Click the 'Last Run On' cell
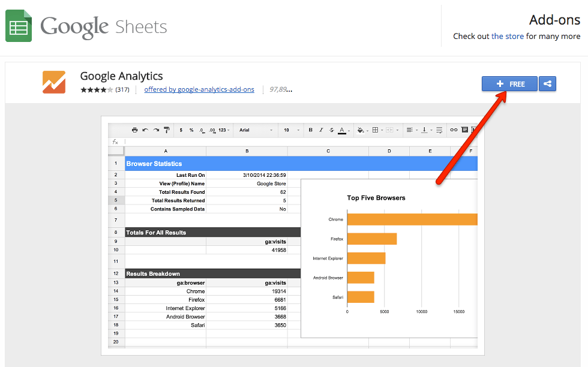This screenshot has width=588, height=367. tap(166, 175)
